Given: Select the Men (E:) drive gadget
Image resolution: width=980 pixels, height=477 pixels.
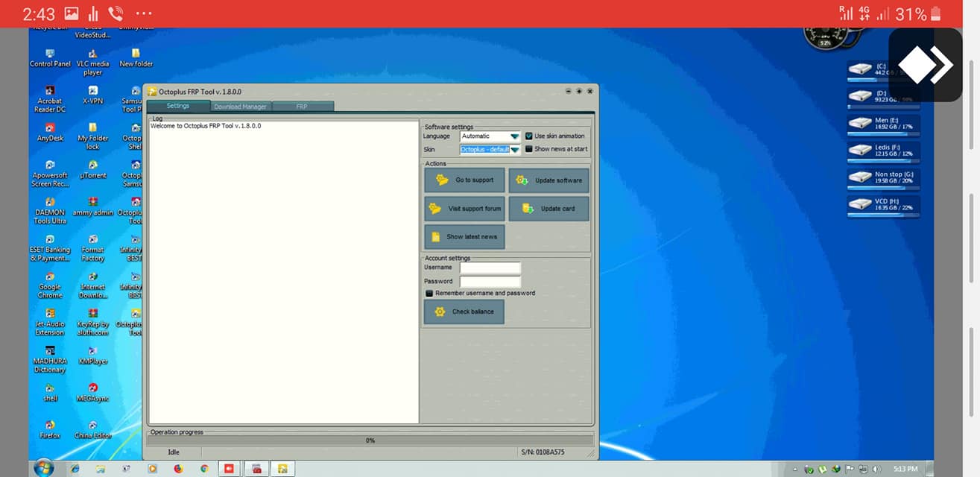Looking at the screenshot, I should [x=883, y=124].
